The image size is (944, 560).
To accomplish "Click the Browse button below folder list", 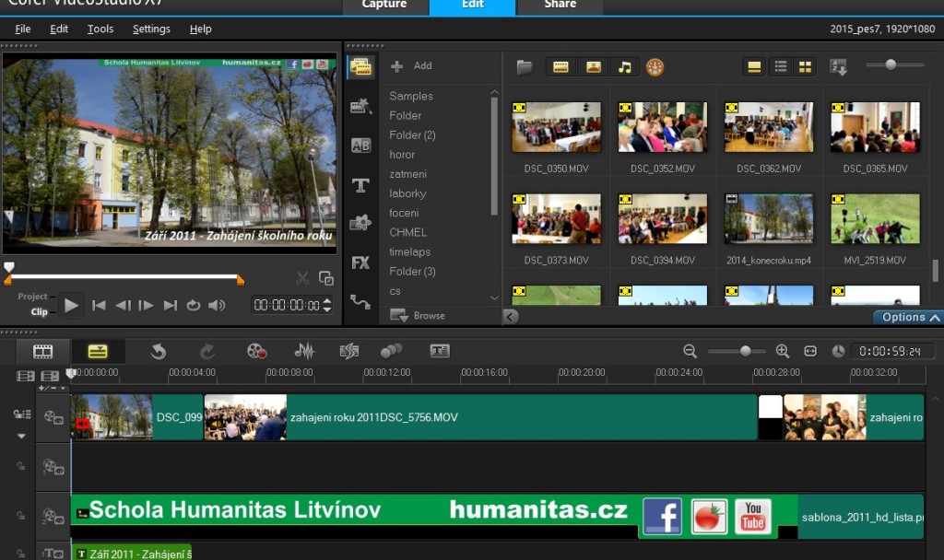I will pyautogui.click(x=419, y=315).
